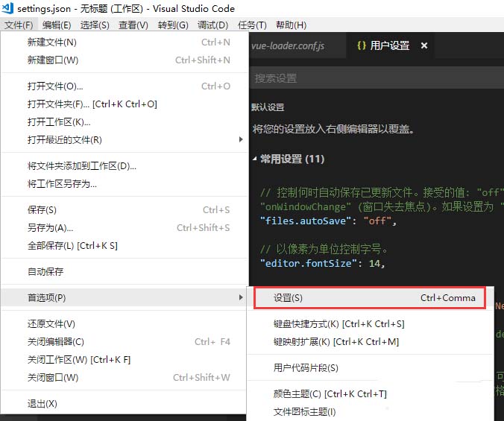This screenshot has height=421, width=504.
Task: Open the 编辑(E) menu
Action: pos(57,25)
